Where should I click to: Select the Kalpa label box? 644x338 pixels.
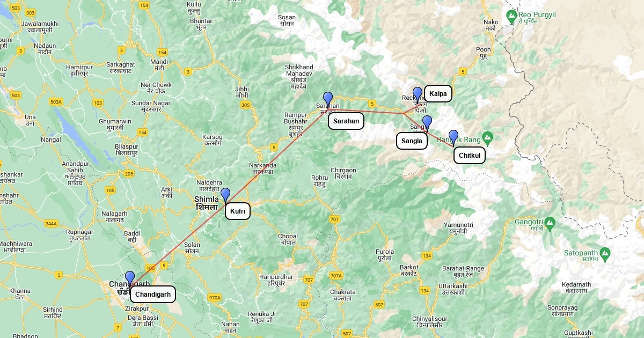coord(438,94)
